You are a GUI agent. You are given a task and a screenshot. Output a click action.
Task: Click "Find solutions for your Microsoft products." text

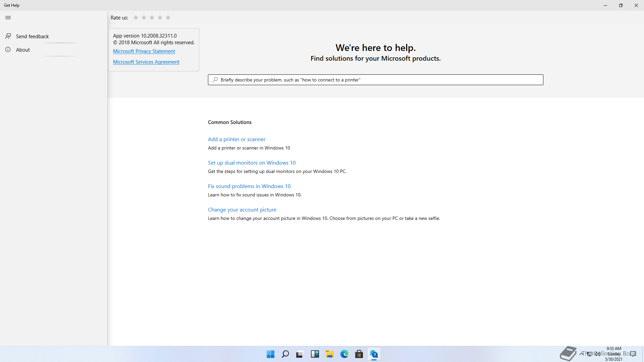[x=375, y=58]
